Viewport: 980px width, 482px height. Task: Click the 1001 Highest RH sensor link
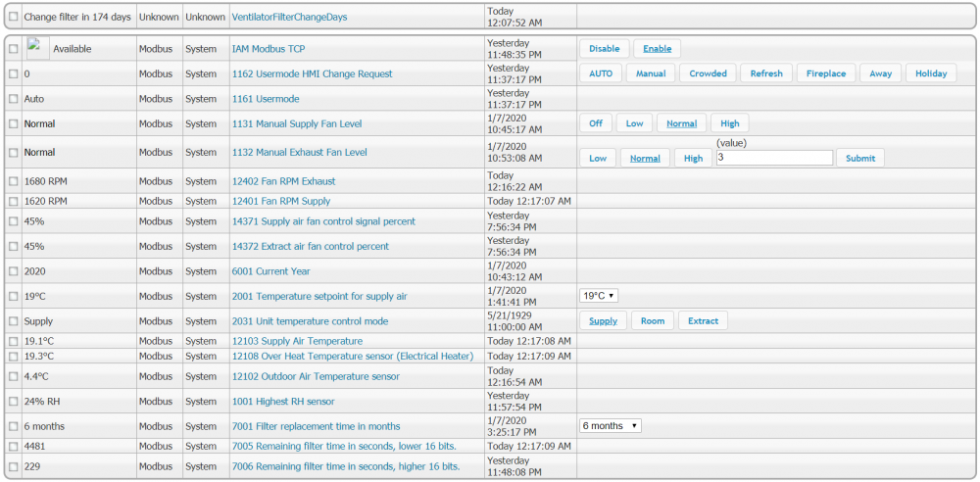282,402
